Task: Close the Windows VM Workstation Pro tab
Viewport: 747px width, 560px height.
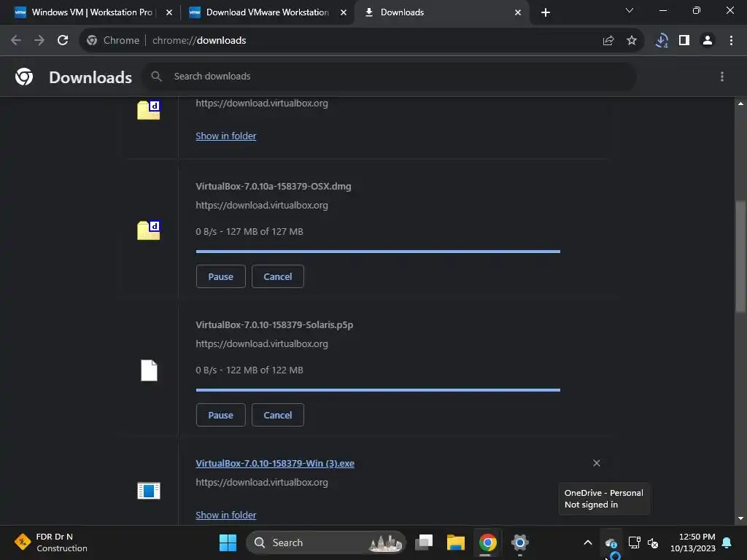Action: coord(169,12)
